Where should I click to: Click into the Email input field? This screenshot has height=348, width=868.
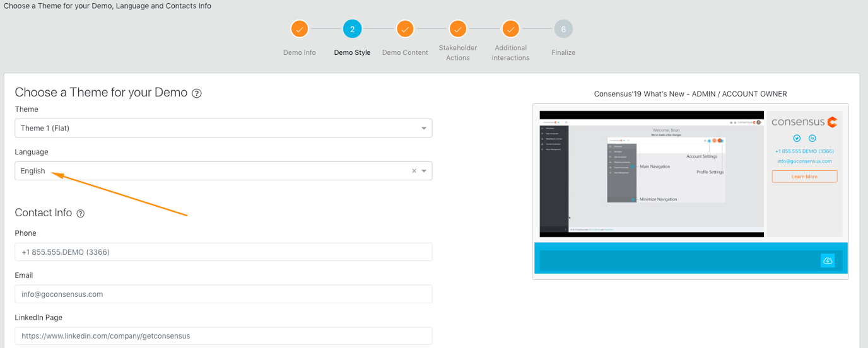(223, 294)
